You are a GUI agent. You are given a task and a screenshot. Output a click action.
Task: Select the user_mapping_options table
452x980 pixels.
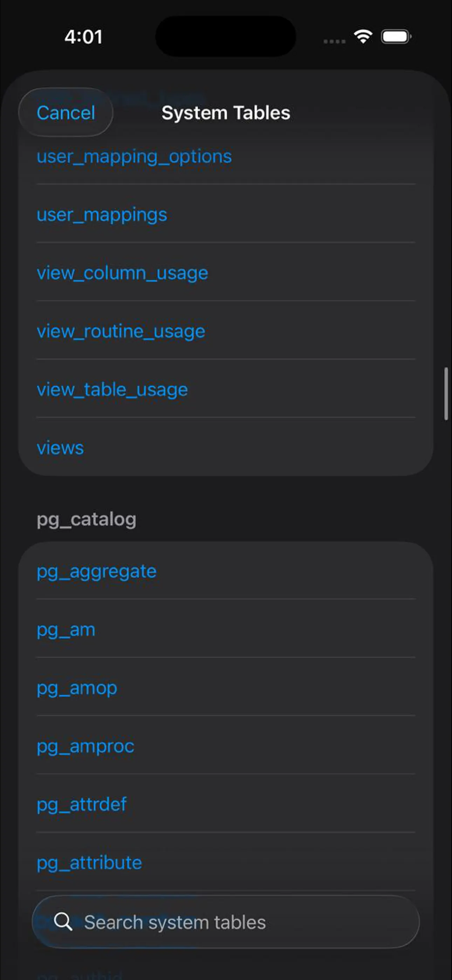point(134,156)
